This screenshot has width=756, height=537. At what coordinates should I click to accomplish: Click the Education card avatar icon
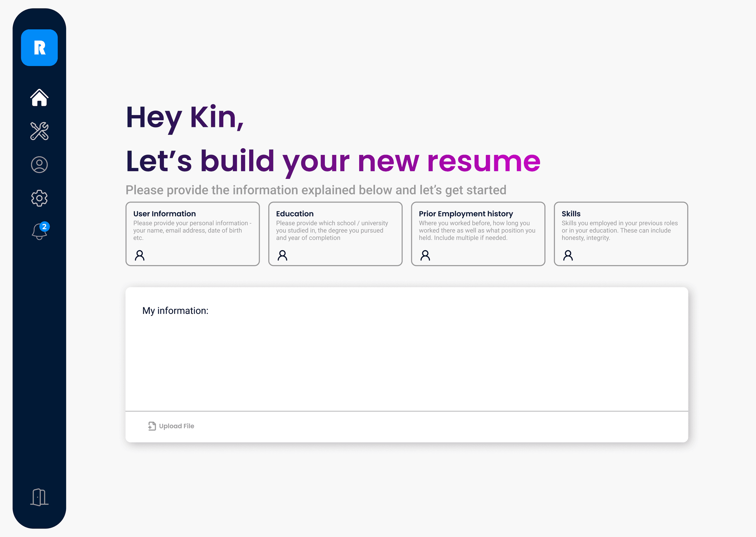click(283, 254)
